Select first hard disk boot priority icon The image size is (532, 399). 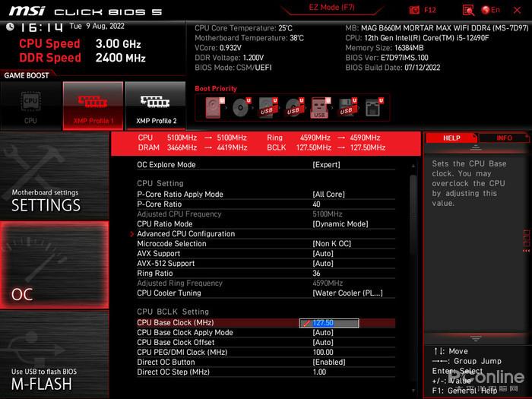[x=214, y=108]
